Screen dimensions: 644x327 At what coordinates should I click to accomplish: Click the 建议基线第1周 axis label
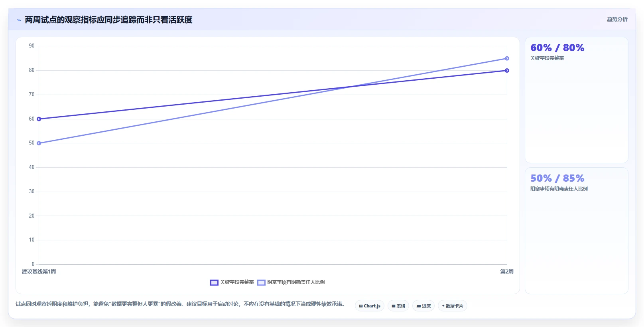point(39,272)
